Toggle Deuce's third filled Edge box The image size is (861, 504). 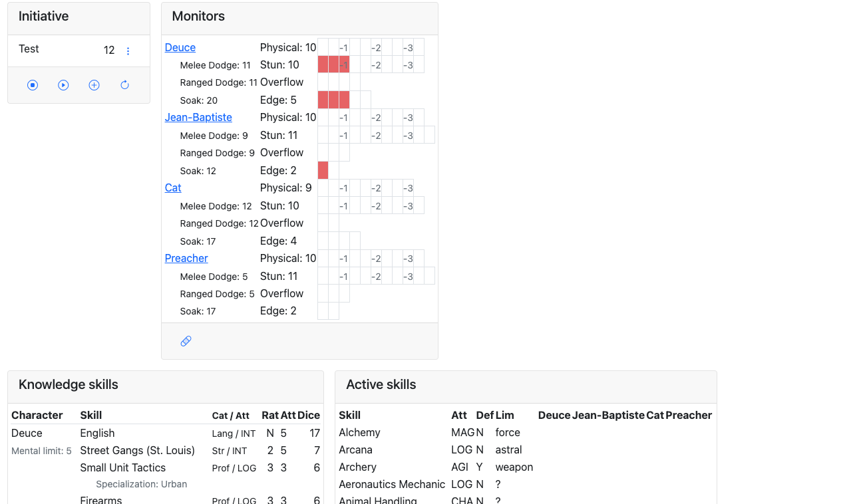[x=345, y=100]
